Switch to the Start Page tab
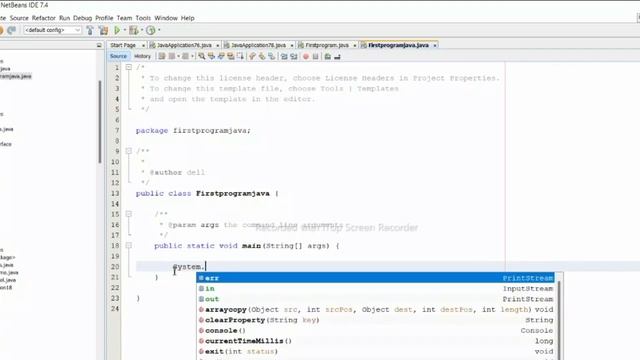 123,45
